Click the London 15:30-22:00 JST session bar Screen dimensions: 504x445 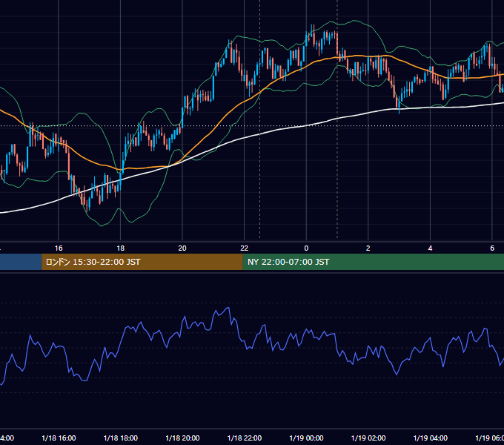point(142,262)
